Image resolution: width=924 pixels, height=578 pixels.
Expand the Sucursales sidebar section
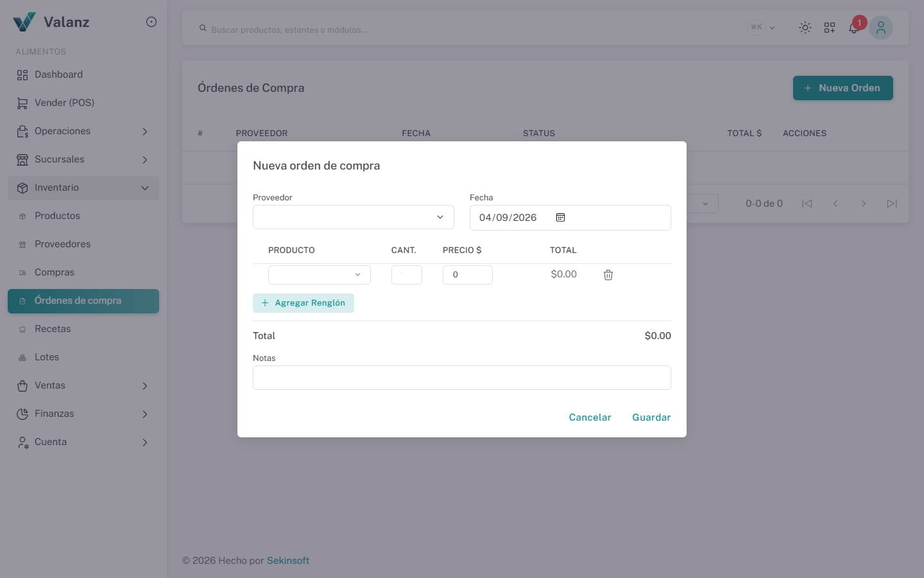click(x=83, y=159)
